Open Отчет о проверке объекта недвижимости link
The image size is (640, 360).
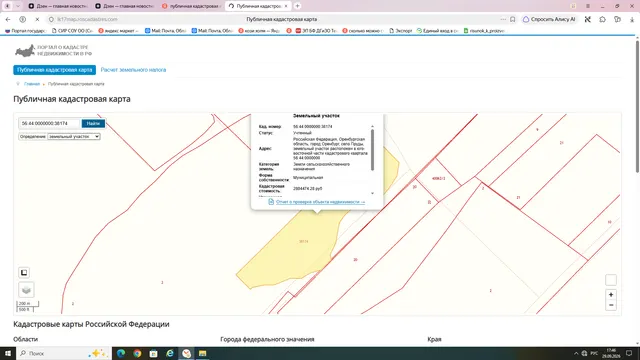[x=320, y=202]
